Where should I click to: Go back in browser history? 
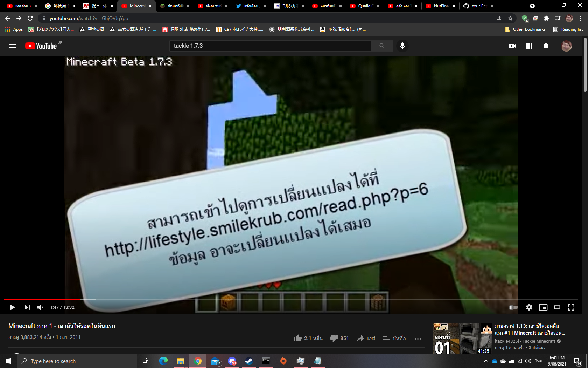click(8, 18)
